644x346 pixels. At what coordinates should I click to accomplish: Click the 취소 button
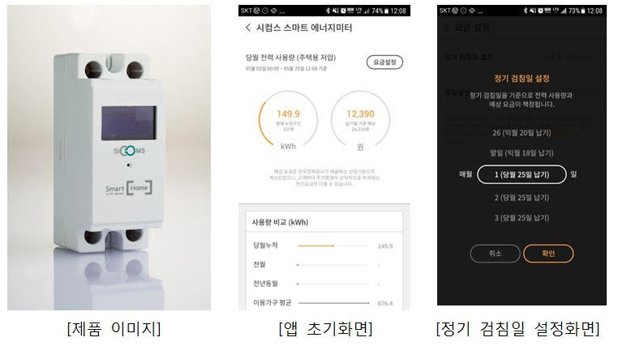tap(495, 254)
